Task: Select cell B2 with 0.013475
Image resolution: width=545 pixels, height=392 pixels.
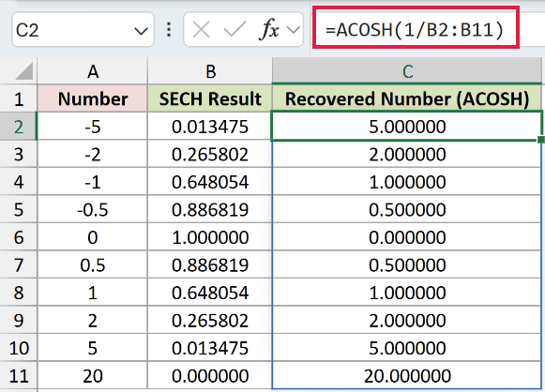Action: click(x=210, y=127)
